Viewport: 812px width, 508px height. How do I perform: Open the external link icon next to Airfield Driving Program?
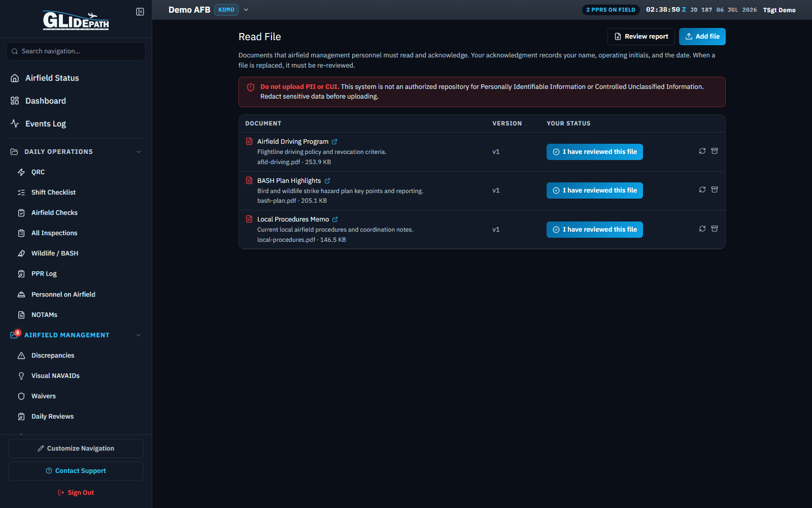[x=334, y=142]
